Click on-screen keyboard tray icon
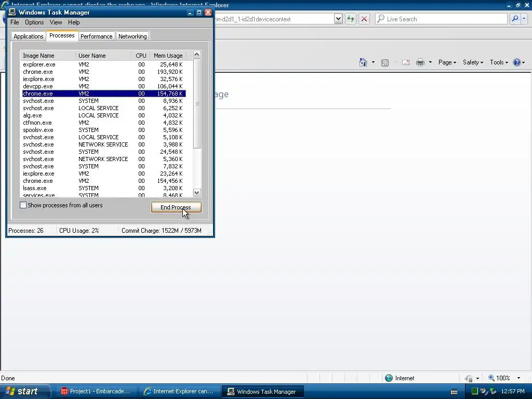This screenshot has width=532, height=399. point(454,392)
